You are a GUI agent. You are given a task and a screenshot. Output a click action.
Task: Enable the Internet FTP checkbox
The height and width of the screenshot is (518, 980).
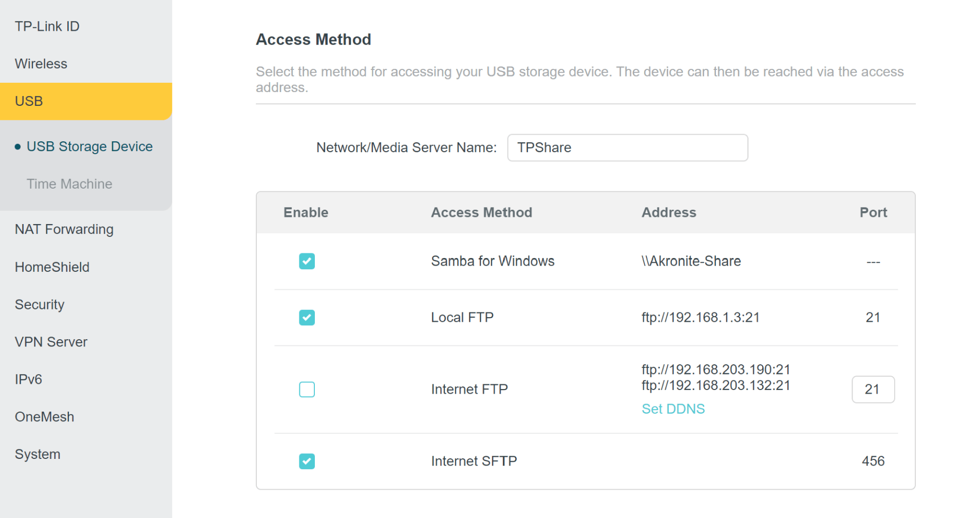[307, 390]
